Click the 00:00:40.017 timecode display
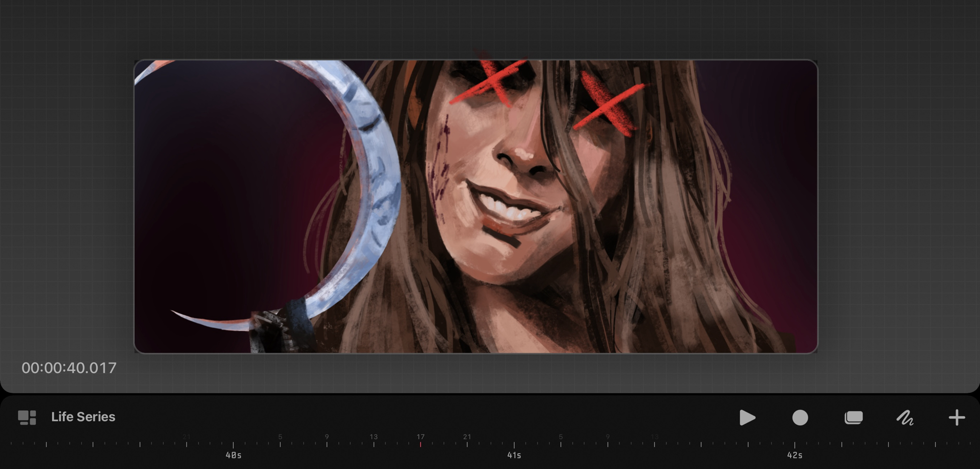 tap(69, 368)
